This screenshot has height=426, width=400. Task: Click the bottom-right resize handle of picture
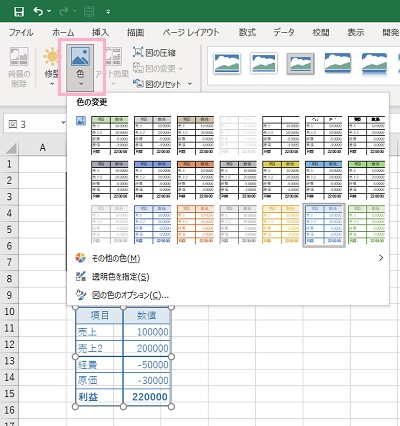coord(171,406)
